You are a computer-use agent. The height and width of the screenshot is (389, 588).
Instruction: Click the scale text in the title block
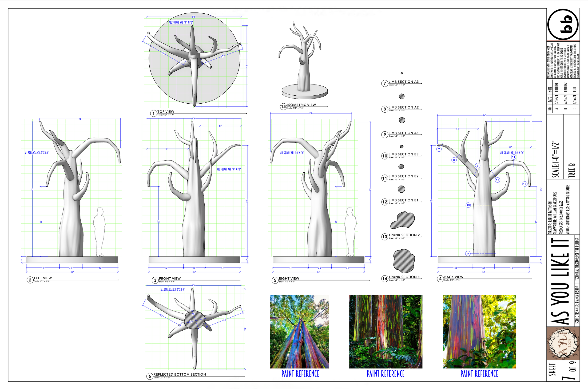coord(555,159)
